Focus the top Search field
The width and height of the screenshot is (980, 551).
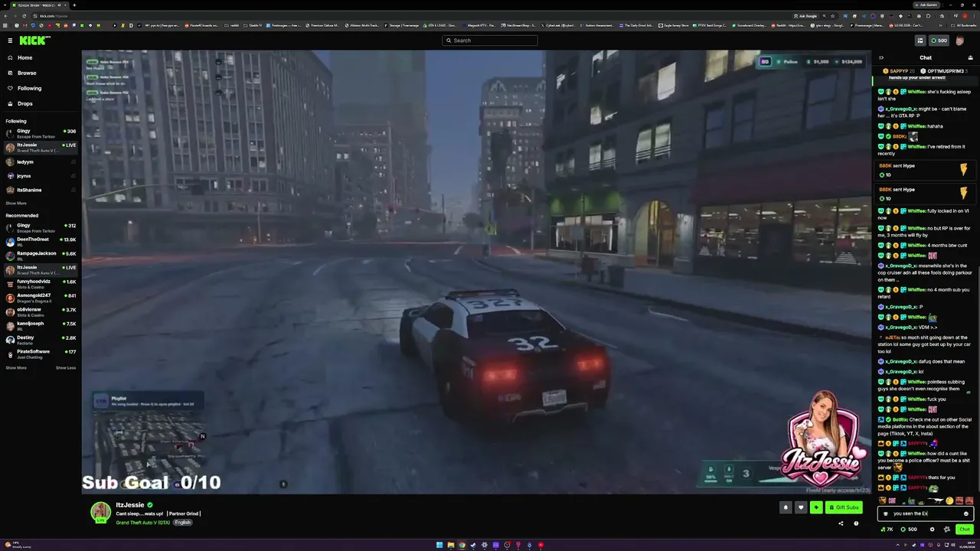pos(490,41)
